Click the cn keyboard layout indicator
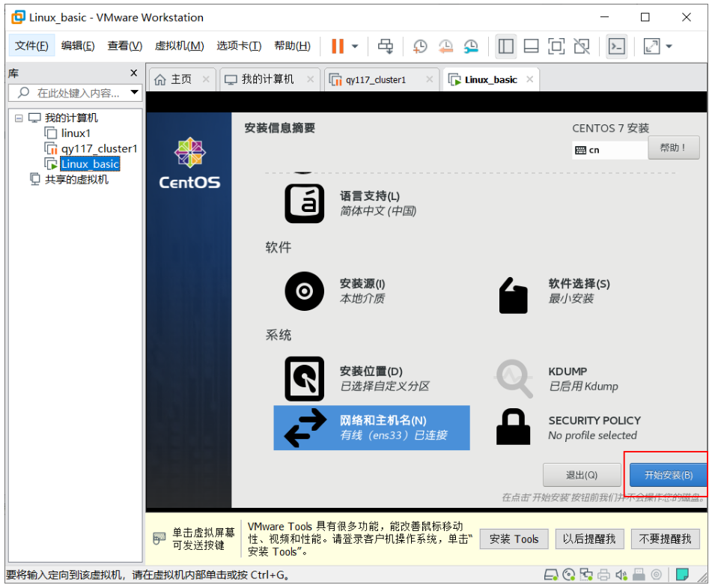 609,150
